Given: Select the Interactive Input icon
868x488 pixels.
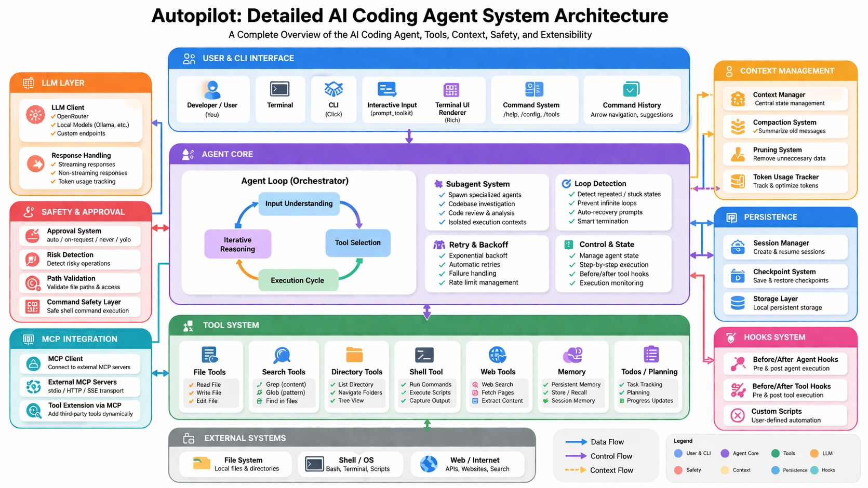Looking at the screenshot, I should tap(387, 90).
